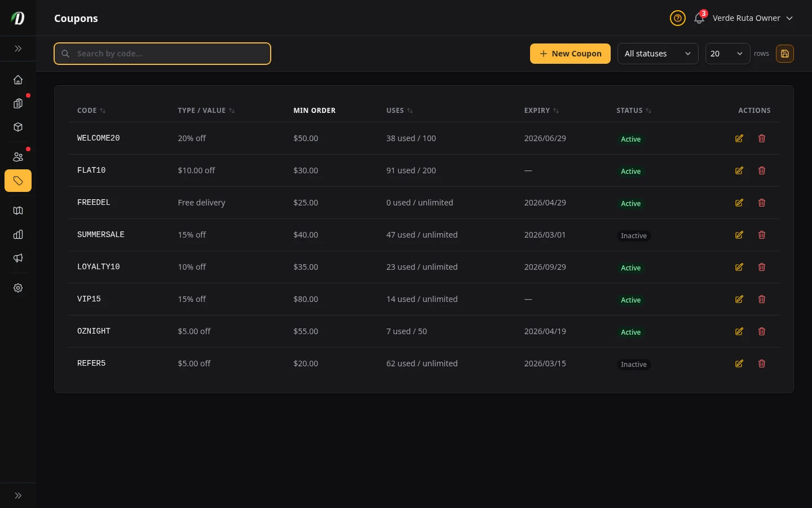Click the Save view disk icon
The width and height of the screenshot is (812, 508).
point(785,54)
